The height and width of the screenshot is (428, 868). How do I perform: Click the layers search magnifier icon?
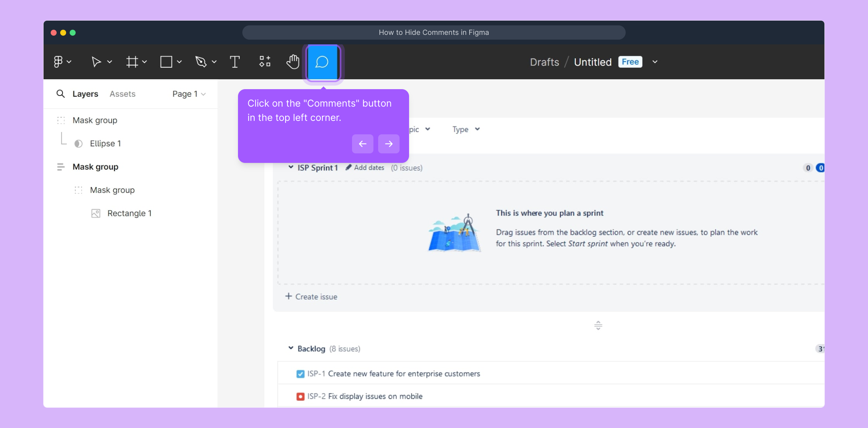[61, 94]
